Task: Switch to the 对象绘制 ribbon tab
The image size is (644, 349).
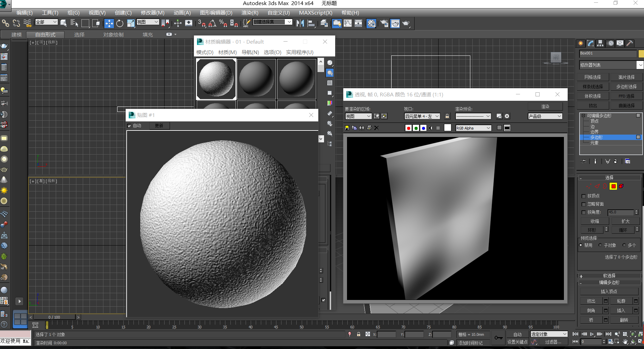Action: click(113, 35)
